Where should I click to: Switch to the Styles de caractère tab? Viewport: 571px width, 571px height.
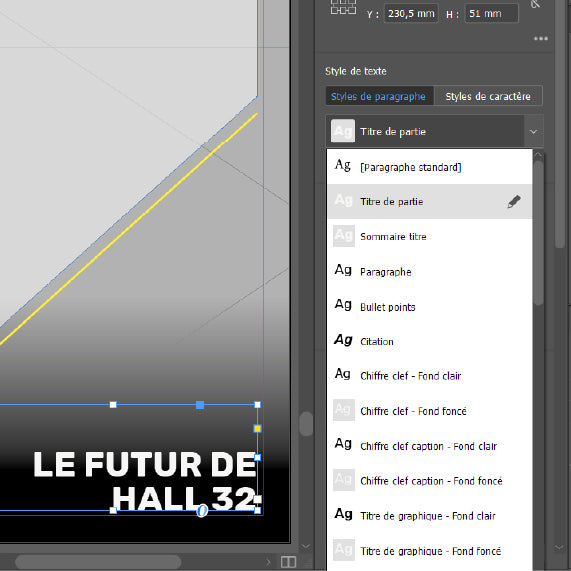pyautogui.click(x=488, y=96)
